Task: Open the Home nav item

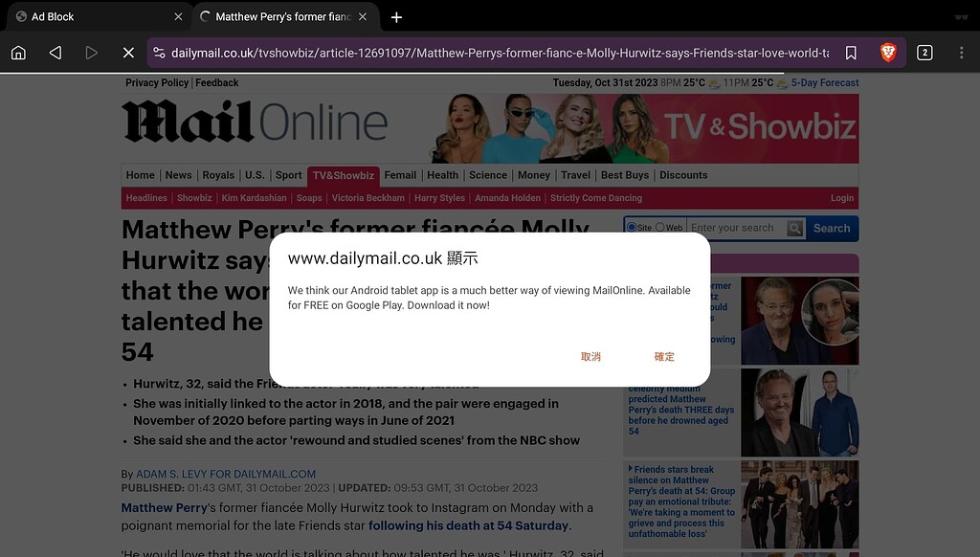Action: click(x=140, y=175)
